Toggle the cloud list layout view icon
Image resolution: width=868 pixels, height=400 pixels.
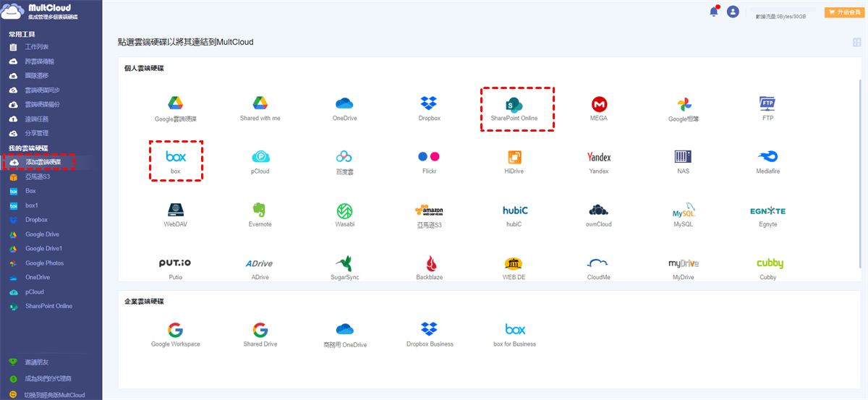coord(857,43)
